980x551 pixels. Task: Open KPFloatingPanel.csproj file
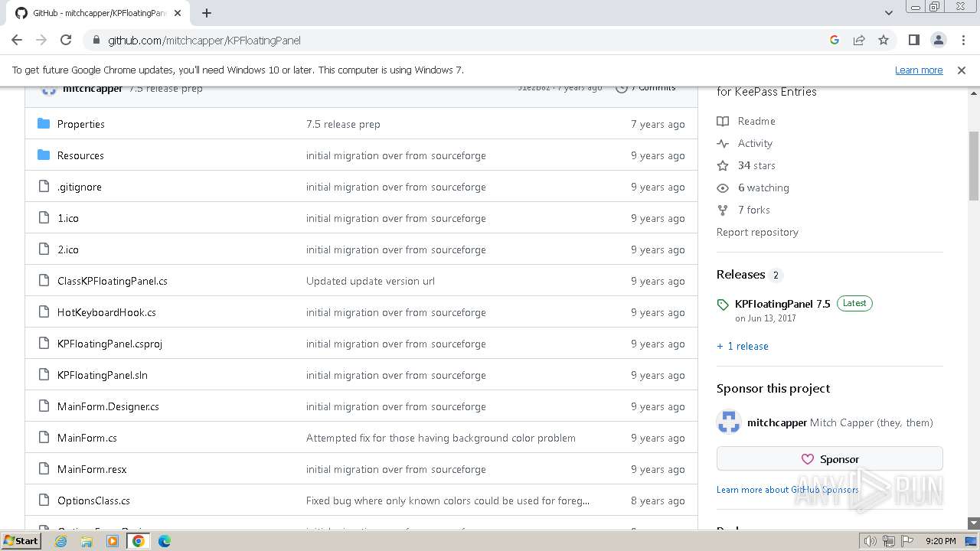click(109, 344)
